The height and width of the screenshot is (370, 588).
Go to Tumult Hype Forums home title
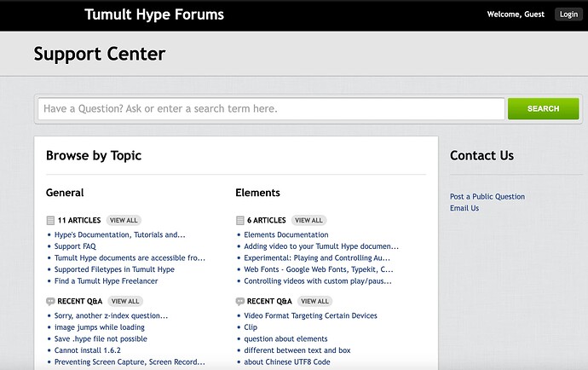154,14
